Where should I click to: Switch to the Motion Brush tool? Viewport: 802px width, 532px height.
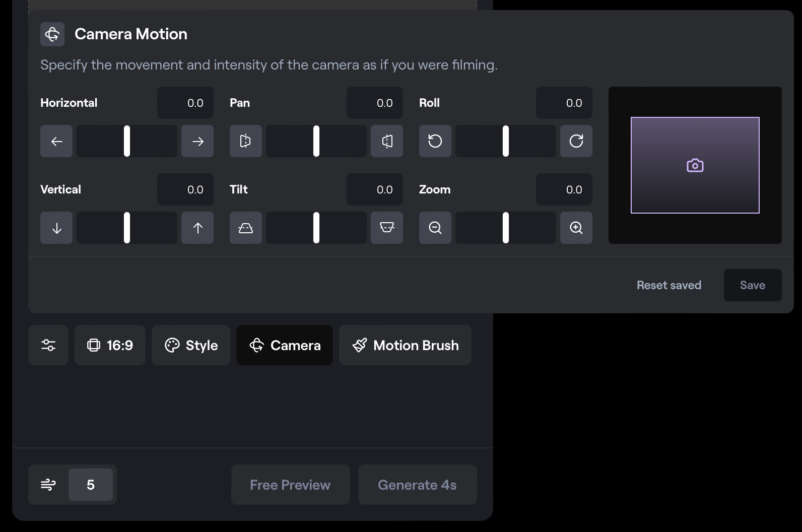[405, 345]
